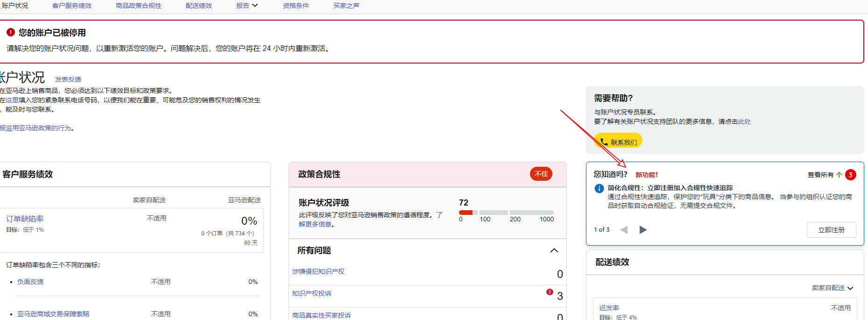Screen dimensions: 868x320
Task: Click the 不适用 value in the 负面反馈 row
Action: (x=161, y=282)
